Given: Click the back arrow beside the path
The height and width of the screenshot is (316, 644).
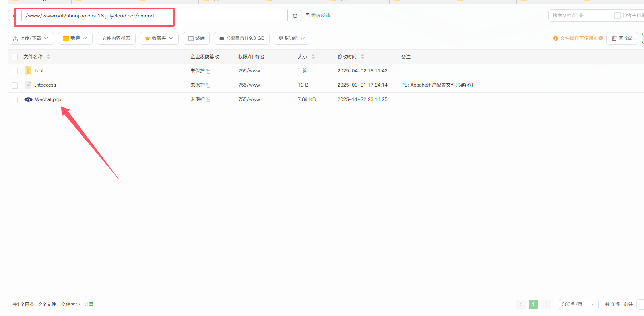Looking at the screenshot, I should (15, 16).
